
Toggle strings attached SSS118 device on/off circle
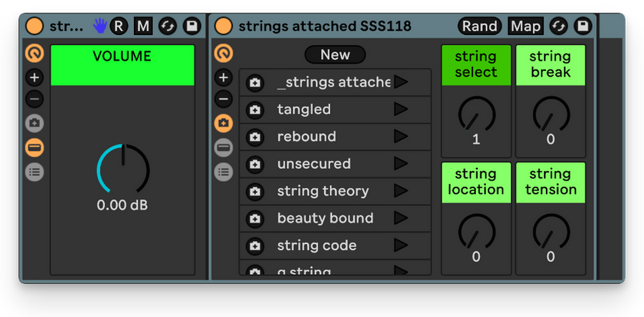(223, 26)
